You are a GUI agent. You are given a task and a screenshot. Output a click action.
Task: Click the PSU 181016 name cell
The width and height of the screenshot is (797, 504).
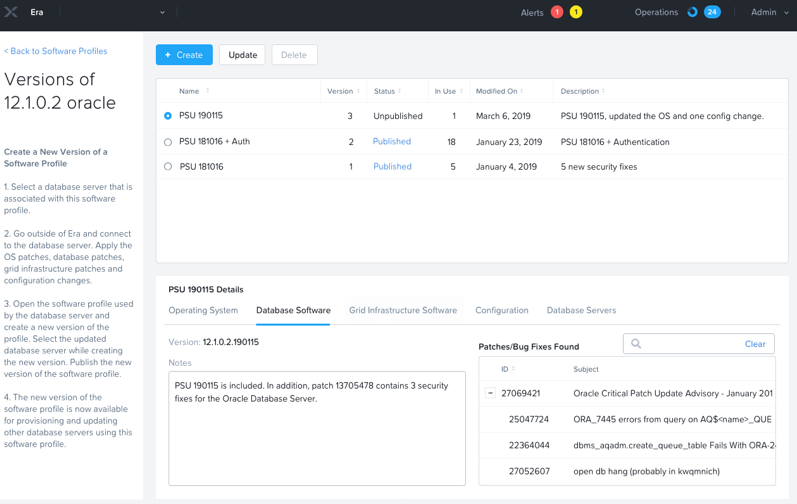click(x=201, y=167)
